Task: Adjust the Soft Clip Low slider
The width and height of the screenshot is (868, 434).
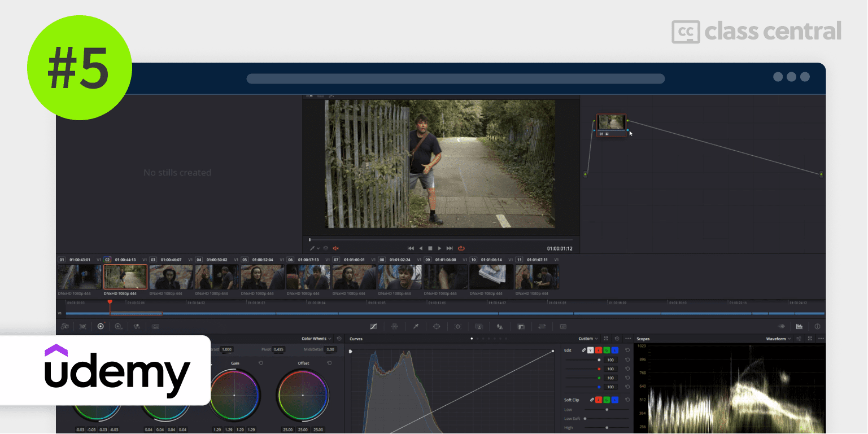Action: (x=607, y=409)
